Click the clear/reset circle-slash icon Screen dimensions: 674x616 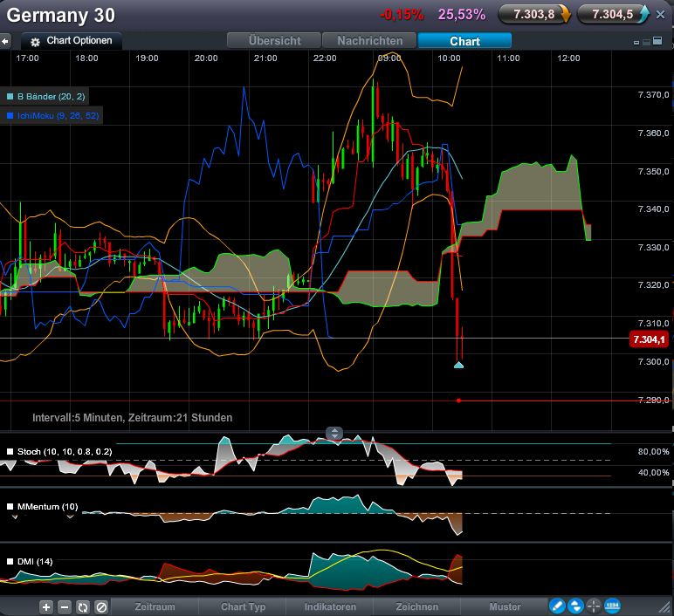(101, 607)
